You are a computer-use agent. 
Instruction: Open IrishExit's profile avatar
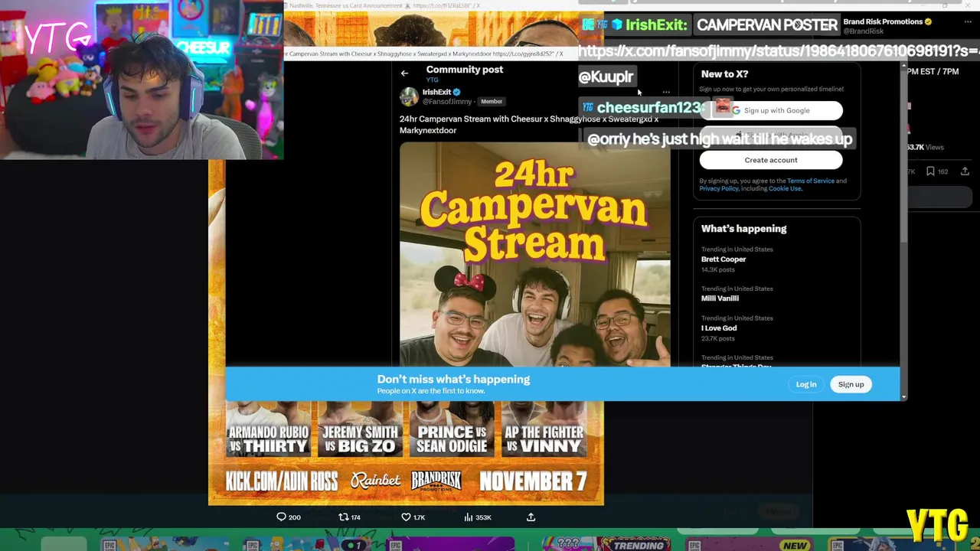click(x=409, y=96)
